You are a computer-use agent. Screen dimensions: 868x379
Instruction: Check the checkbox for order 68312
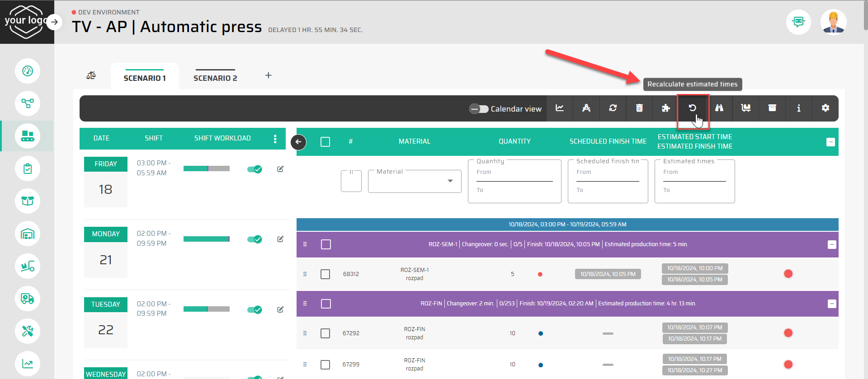coord(325,274)
